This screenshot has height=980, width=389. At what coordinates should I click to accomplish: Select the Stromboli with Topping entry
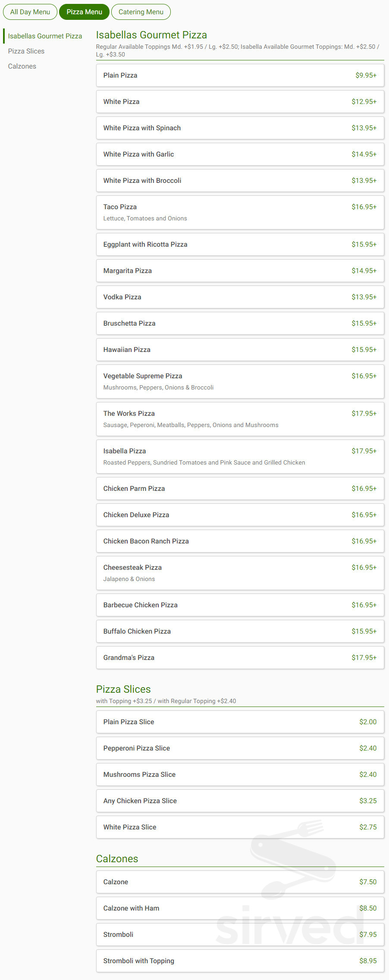tap(240, 961)
